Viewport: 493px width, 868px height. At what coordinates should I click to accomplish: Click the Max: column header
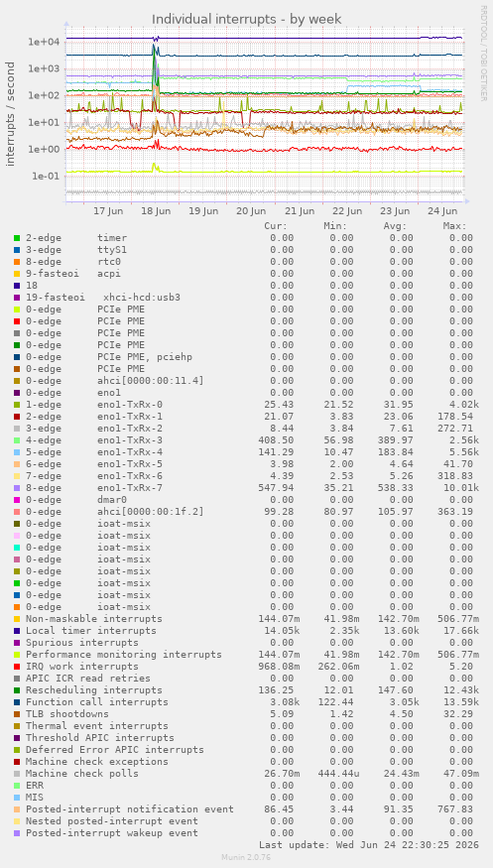coord(455,226)
